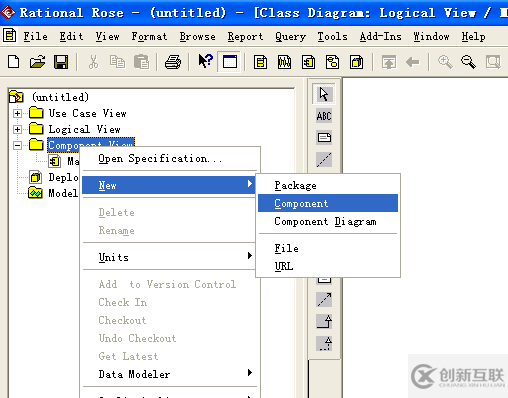Browse State Machine Diagram toolbar icon

click(x=332, y=62)
